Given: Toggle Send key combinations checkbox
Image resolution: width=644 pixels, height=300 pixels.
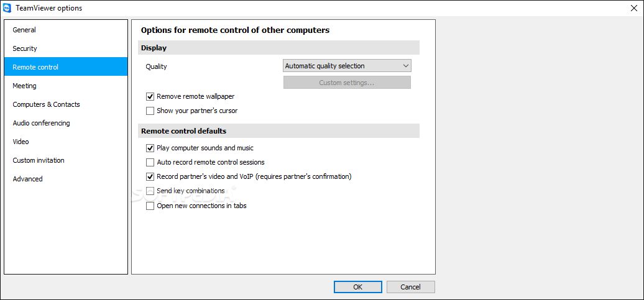Looking at the screenshot, I should [150, 191].
